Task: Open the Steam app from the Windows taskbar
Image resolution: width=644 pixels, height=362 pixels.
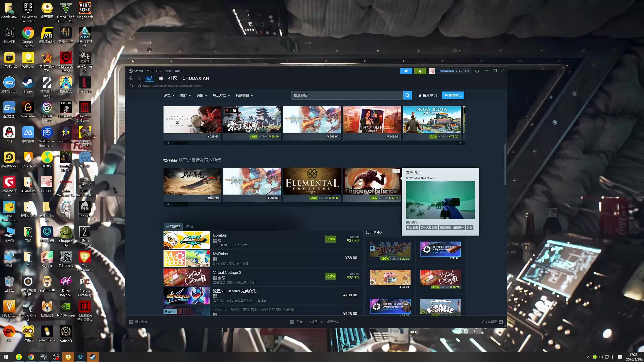Action: point(93,357)
